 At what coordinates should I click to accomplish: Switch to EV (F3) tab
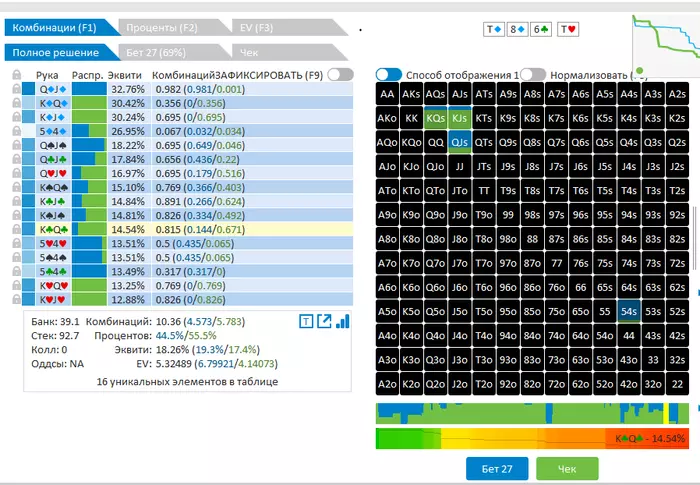click(x=286, y=28)
